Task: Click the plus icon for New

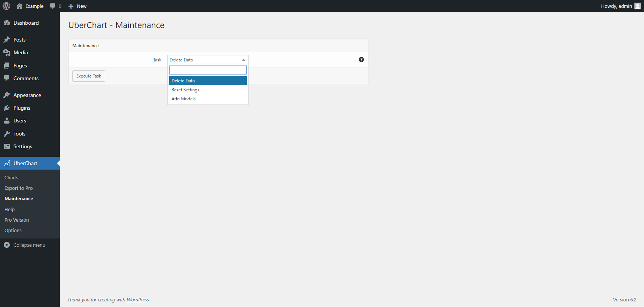Action: coord(71,6)
